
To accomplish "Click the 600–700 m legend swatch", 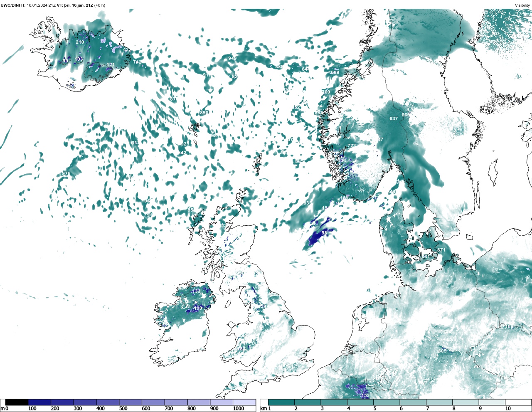I will (153, 402).
